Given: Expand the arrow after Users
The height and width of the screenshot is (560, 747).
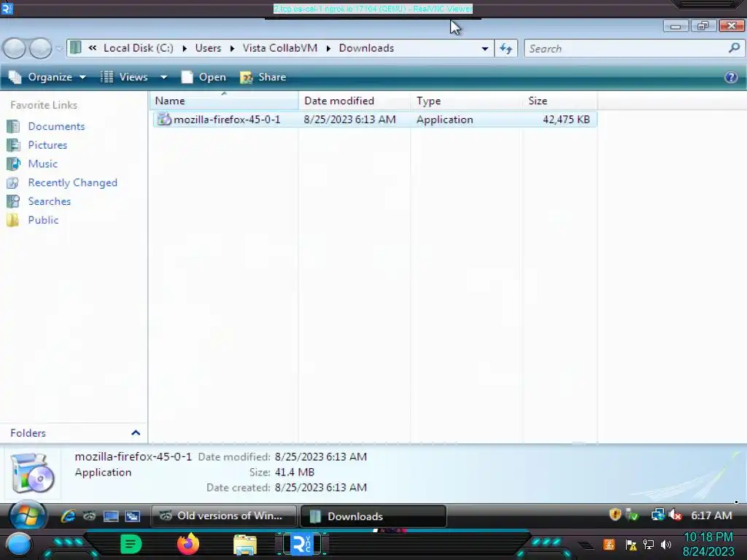Looking at the screenshot, I should tap(232, 49).
